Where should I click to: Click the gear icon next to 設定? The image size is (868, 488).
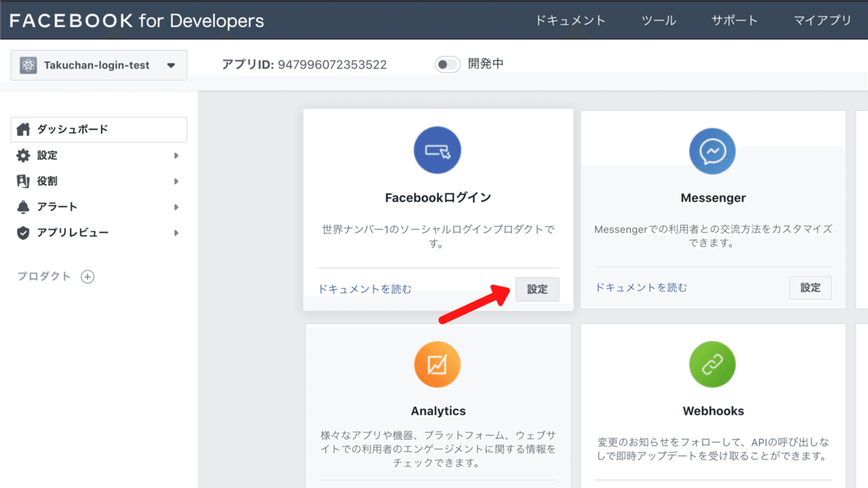point(23,155)
